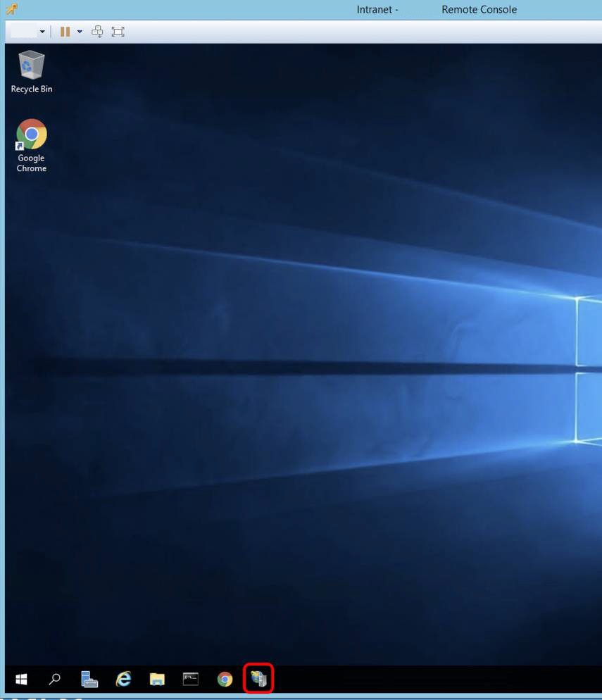Launch Command Prompt from the taskbar
Screen dimensions: 602x700
tap(190, 679)
